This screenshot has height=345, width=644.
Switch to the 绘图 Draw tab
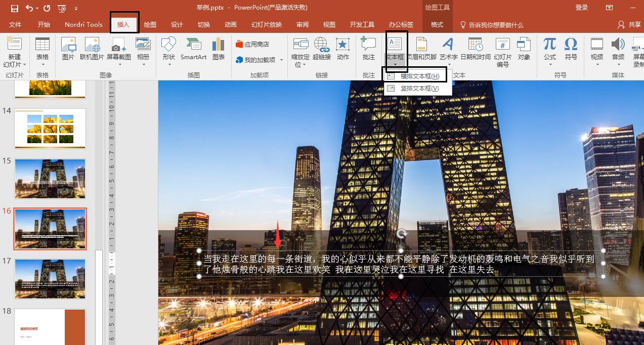click(x=150, y=25)
